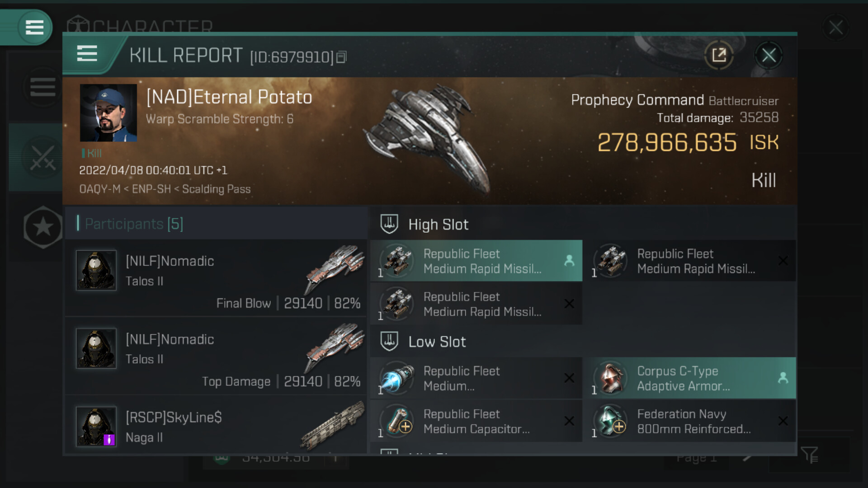This screenshot has height=488, width=868.
Task: Select the Federation Navy 800mm Reinforced plate
Action: click(690, 421)
